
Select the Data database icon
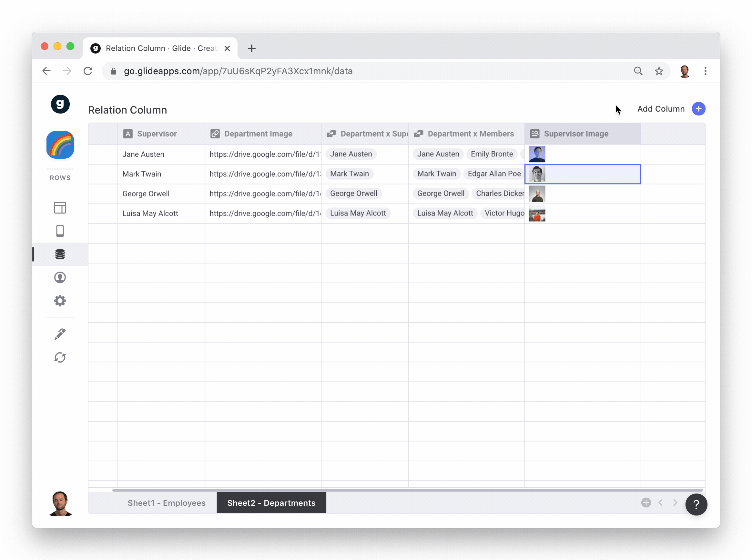60,254
